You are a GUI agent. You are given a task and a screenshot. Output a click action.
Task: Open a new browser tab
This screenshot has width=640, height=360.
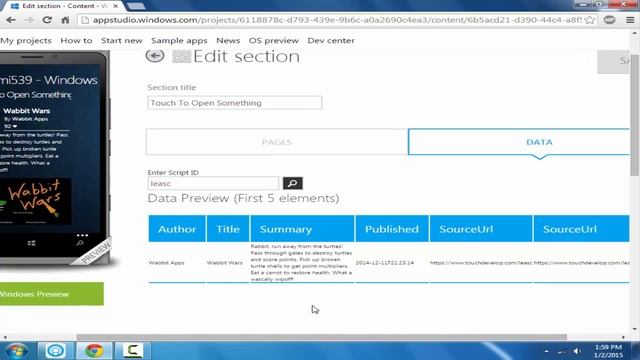click(x=136, y=6)
